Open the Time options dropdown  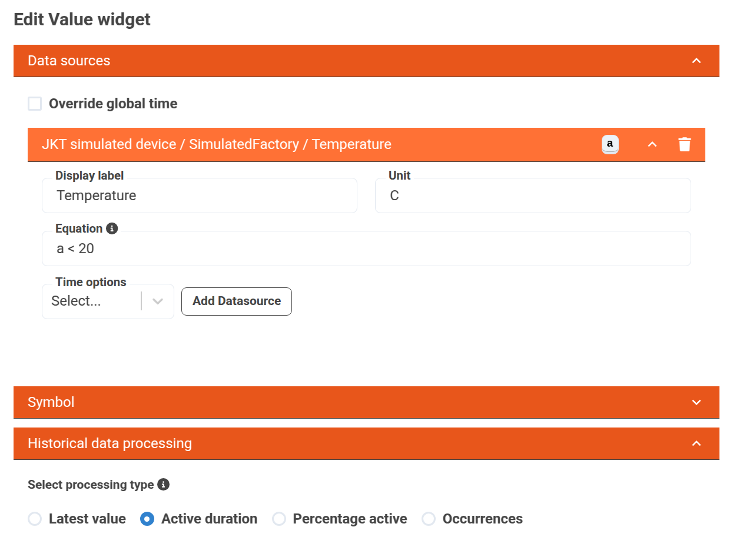[108, 301]
